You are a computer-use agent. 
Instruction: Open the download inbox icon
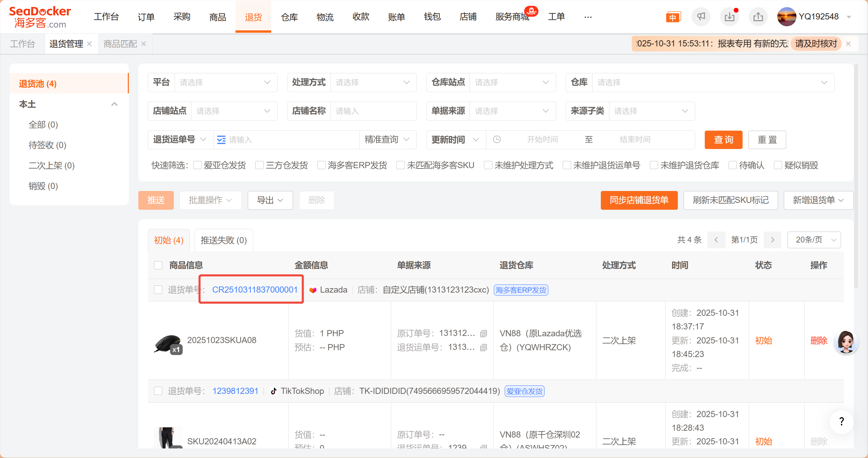click(729, 16)
